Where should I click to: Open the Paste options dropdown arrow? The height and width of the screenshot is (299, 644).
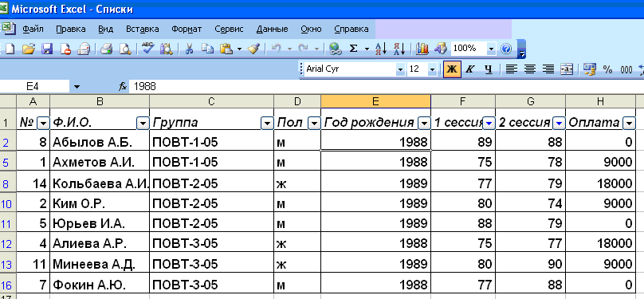pos(239,49)
